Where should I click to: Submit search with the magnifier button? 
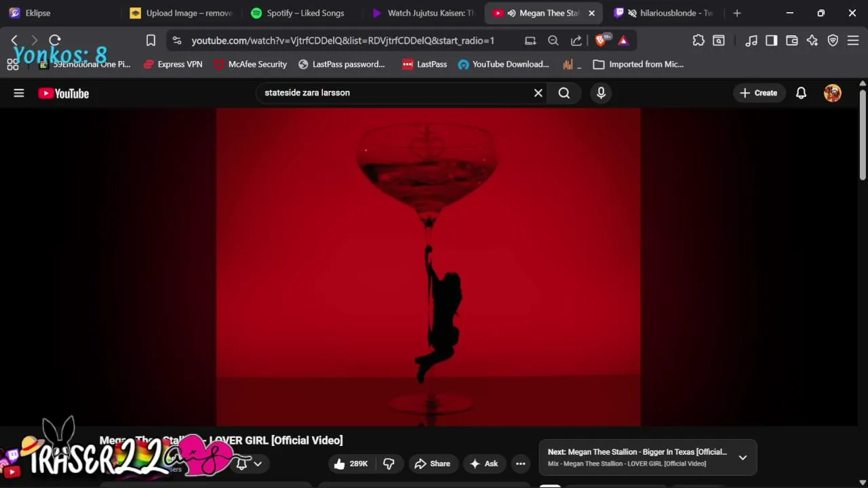tap(564, 93)
